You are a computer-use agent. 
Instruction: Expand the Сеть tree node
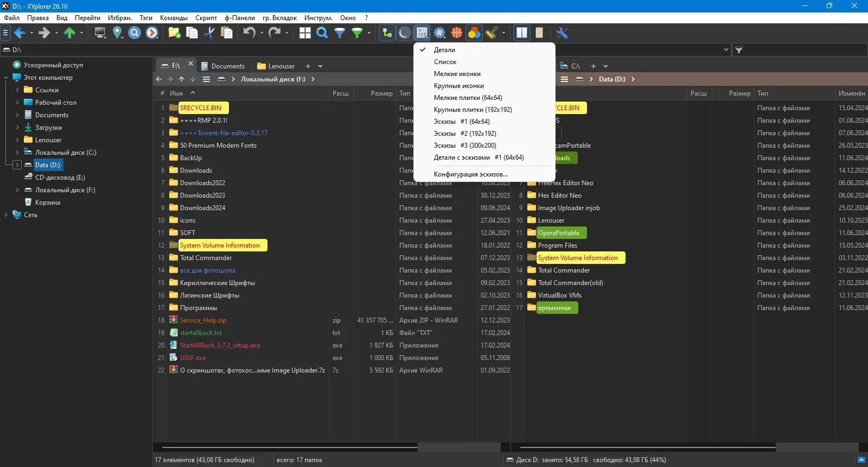coord(6,215)
